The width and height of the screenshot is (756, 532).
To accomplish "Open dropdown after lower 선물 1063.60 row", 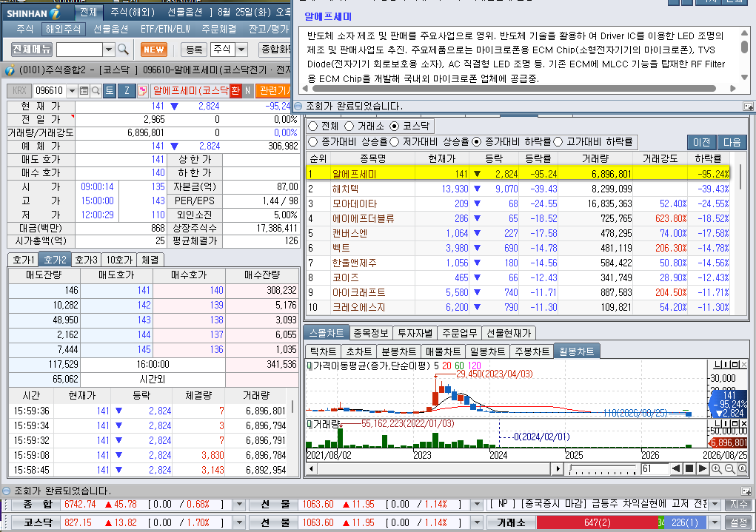I will click(478, 523).
